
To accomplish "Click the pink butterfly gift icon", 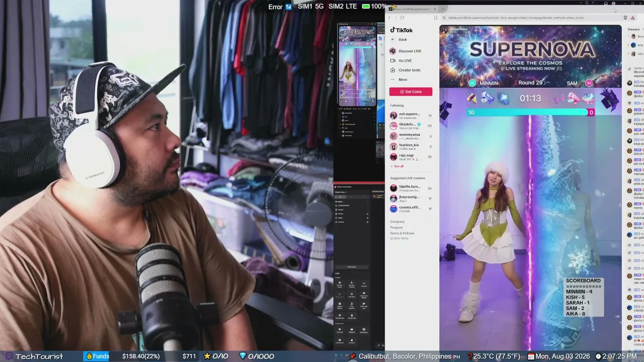I will (x=558, y=99).
